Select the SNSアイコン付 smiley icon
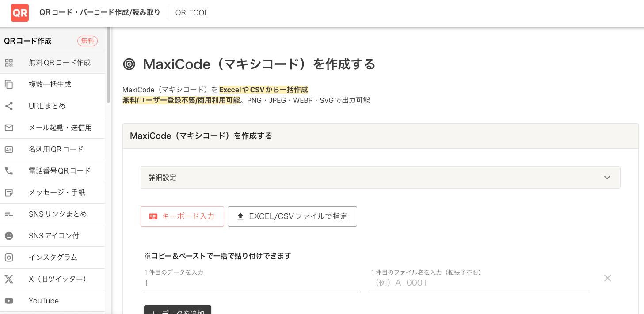 tap(9, 236)
